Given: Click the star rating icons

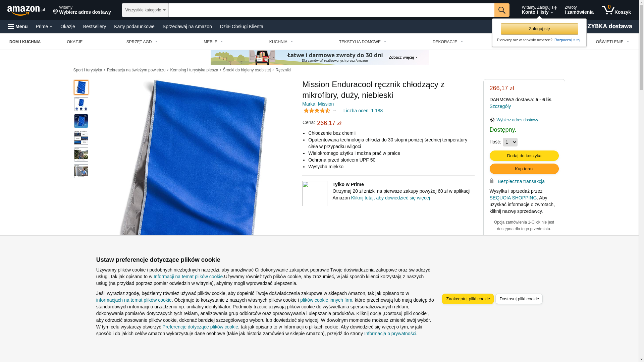Looking at the screenshot, I should 317,111.
